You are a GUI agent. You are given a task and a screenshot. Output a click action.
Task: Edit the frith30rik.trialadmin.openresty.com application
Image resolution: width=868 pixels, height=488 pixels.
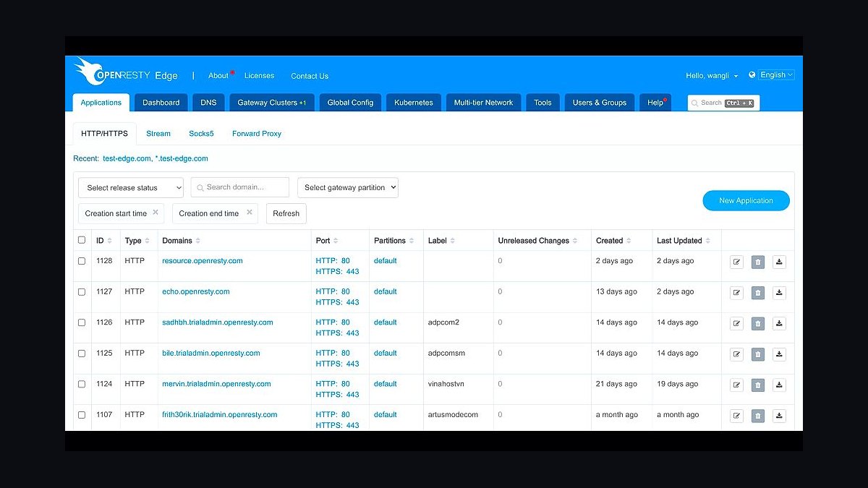click(x=736, y=416)
